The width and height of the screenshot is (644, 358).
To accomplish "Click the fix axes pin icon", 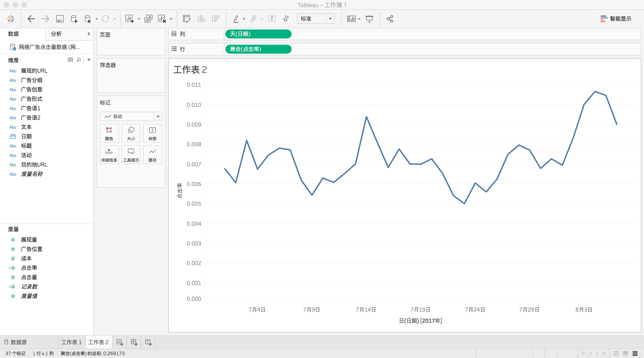I will [286, 19].
